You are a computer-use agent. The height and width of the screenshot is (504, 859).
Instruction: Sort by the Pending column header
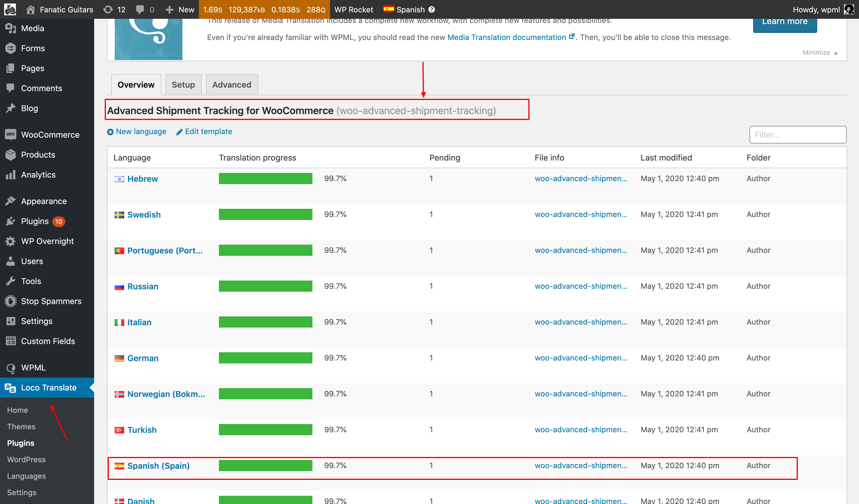[x=445, y=157]
